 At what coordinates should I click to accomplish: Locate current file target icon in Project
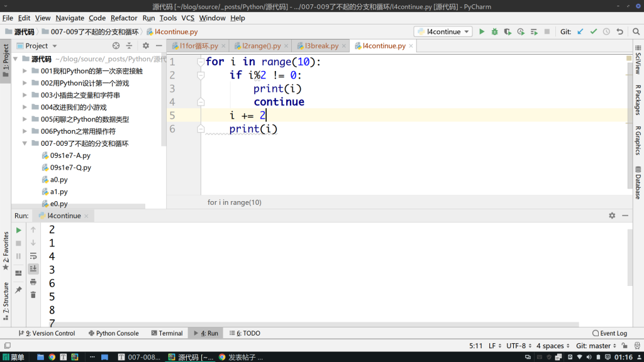point(116,45)
